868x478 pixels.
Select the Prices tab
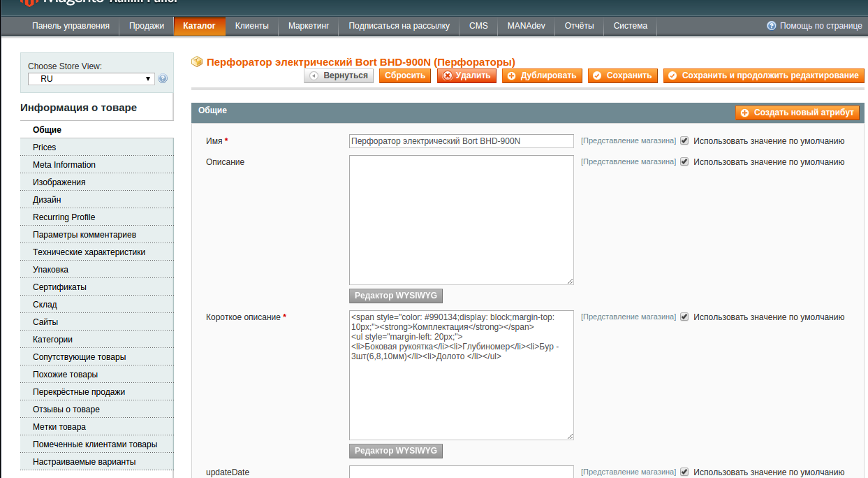point(96,147)
